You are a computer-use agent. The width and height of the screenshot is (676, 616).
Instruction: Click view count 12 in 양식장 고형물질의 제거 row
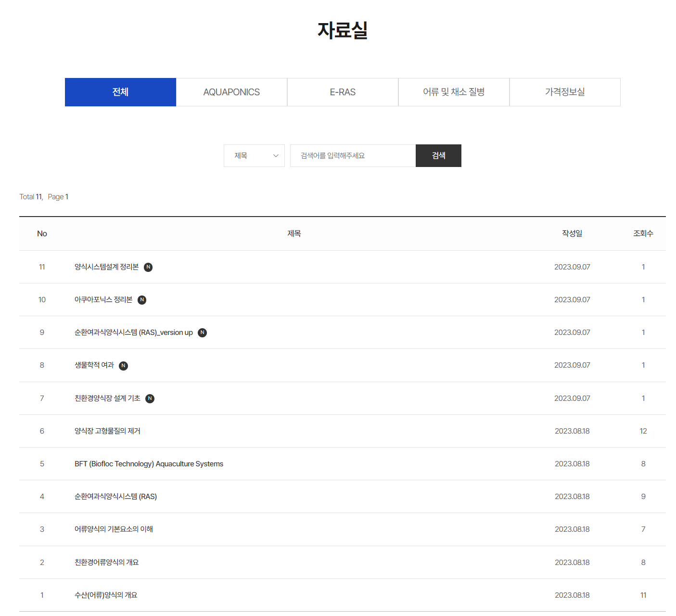643,431
